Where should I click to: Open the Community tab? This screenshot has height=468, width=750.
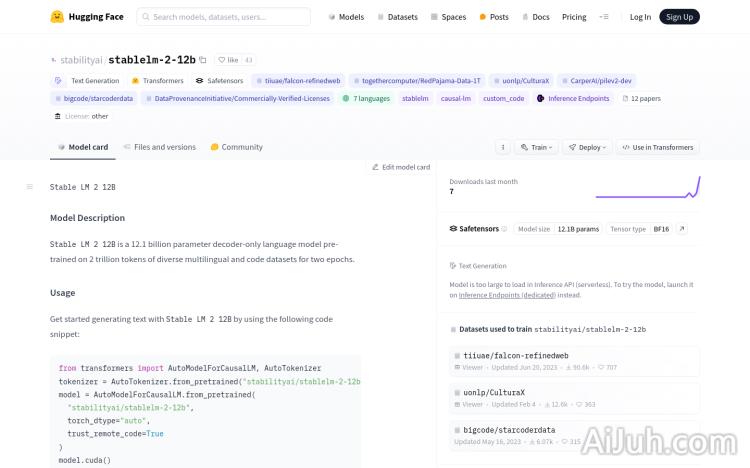[237, 147]
